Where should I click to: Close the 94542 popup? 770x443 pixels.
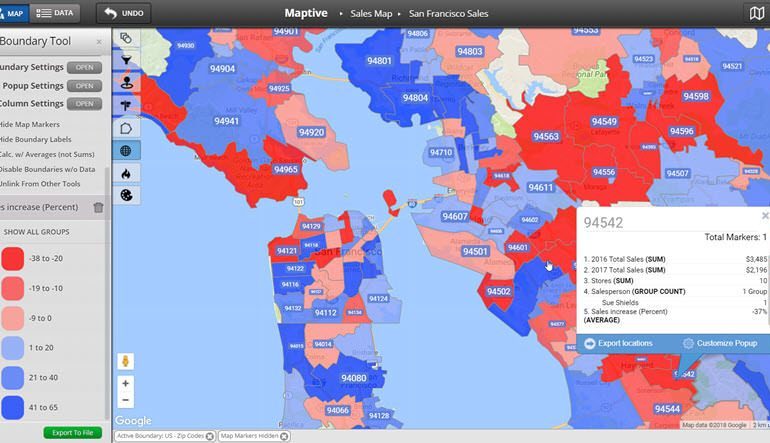click(x=765, y=216)
